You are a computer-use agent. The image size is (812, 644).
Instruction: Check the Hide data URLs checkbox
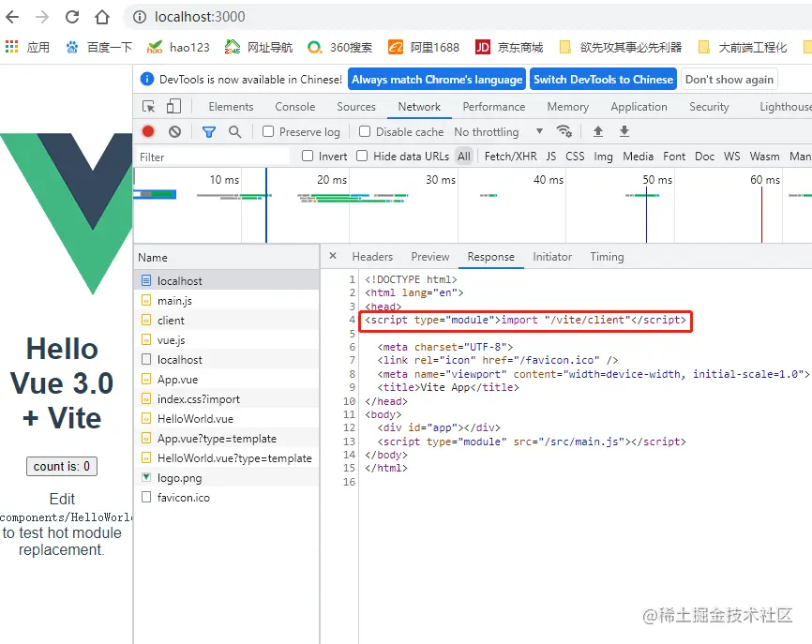click(x=363, y=156)
